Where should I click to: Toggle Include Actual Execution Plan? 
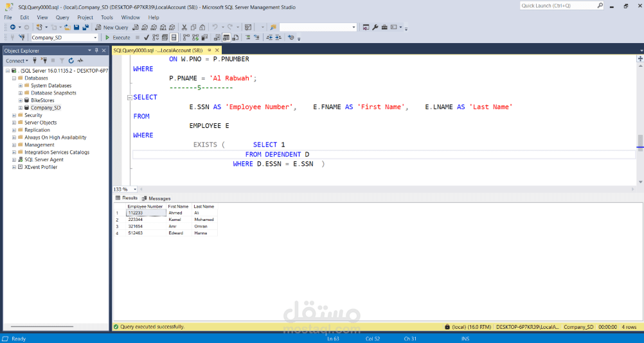[186, 37]
